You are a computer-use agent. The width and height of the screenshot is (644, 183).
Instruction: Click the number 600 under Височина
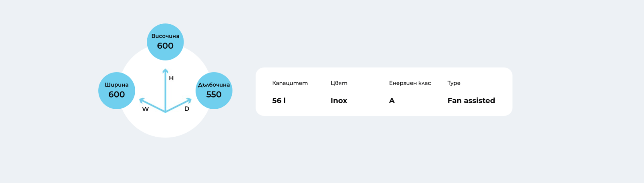click(165, 46)
